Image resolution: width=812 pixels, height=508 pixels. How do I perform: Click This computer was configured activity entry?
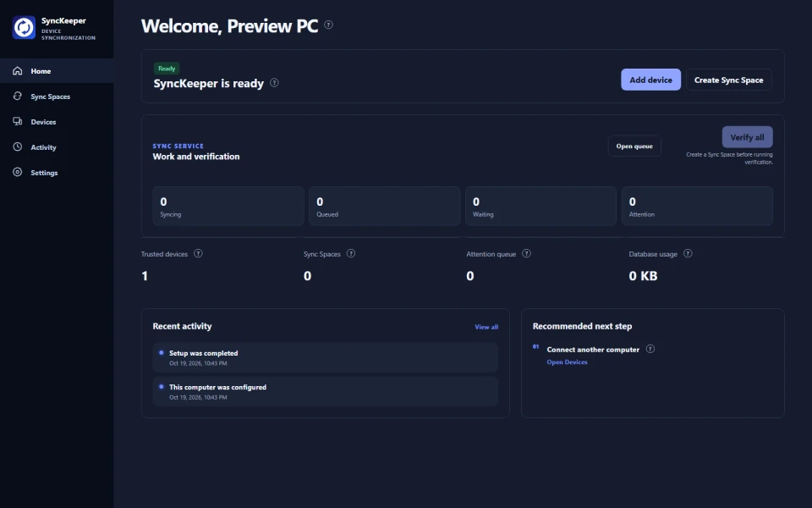(x=325, y=391)
